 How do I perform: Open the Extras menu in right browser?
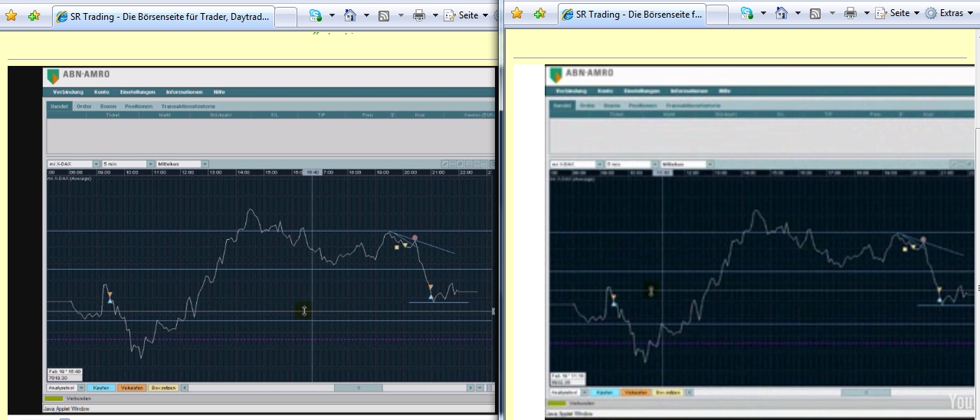(949, 13)
